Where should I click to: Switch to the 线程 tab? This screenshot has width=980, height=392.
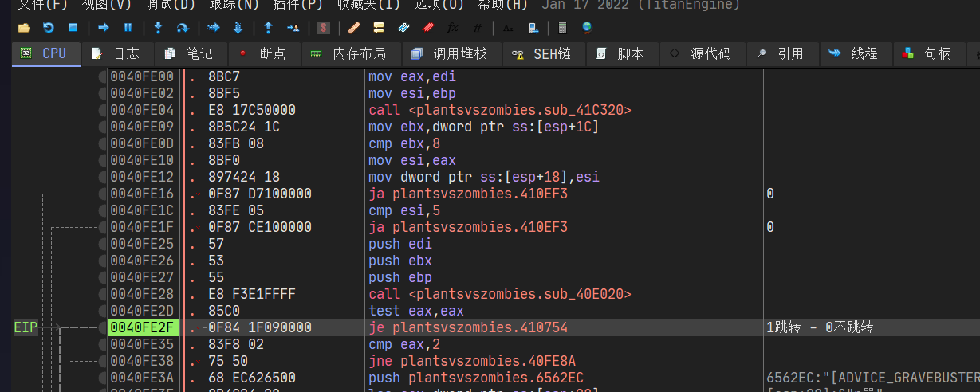(x=856, y=54)
